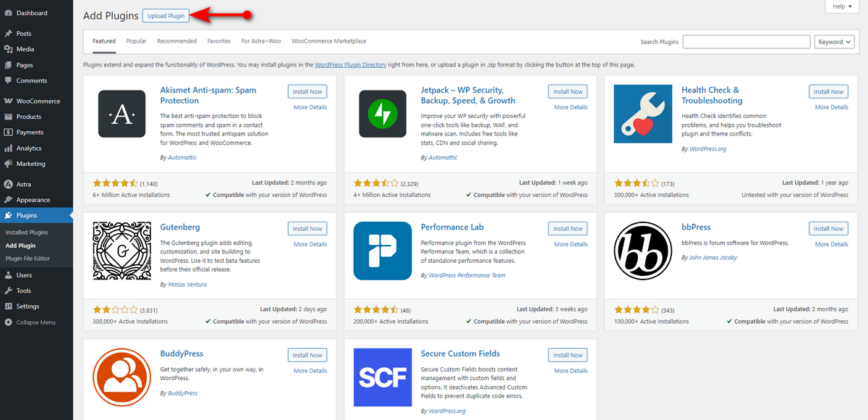The height and width of the screenshot is (420, 868).
Task: Click the Appearance paintbrush icon
Action: (x=8, y=200)
